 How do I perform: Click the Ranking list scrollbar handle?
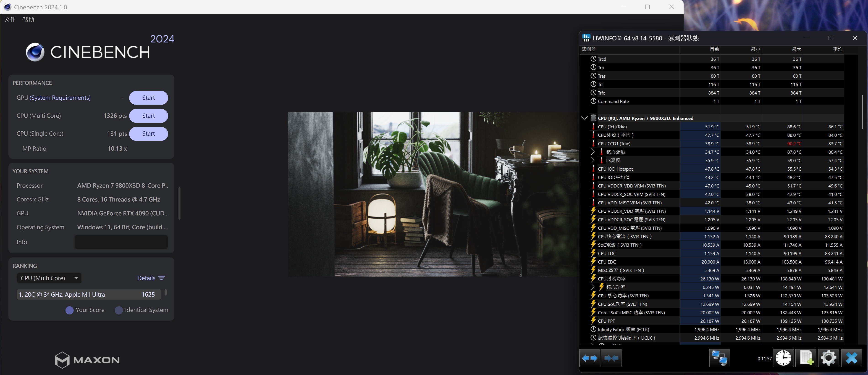(165, 292)
